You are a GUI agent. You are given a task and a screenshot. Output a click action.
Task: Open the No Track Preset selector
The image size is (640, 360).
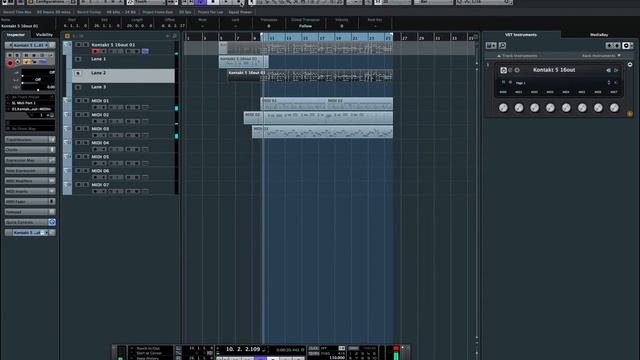(x=30, y=97)
